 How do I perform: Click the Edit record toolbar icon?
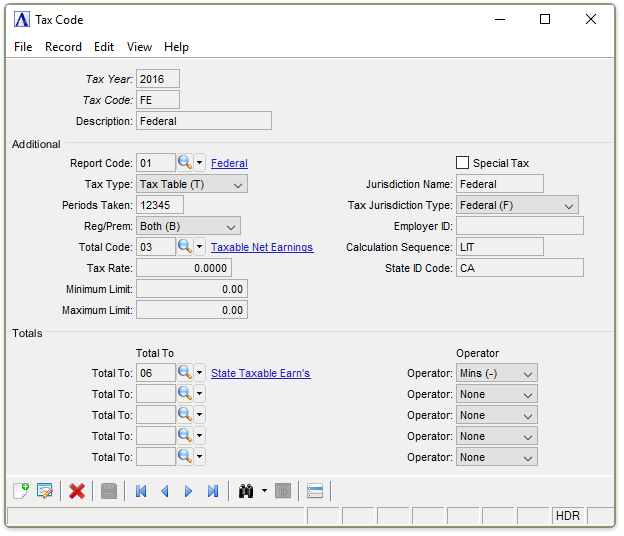click(x=44, y=491)
